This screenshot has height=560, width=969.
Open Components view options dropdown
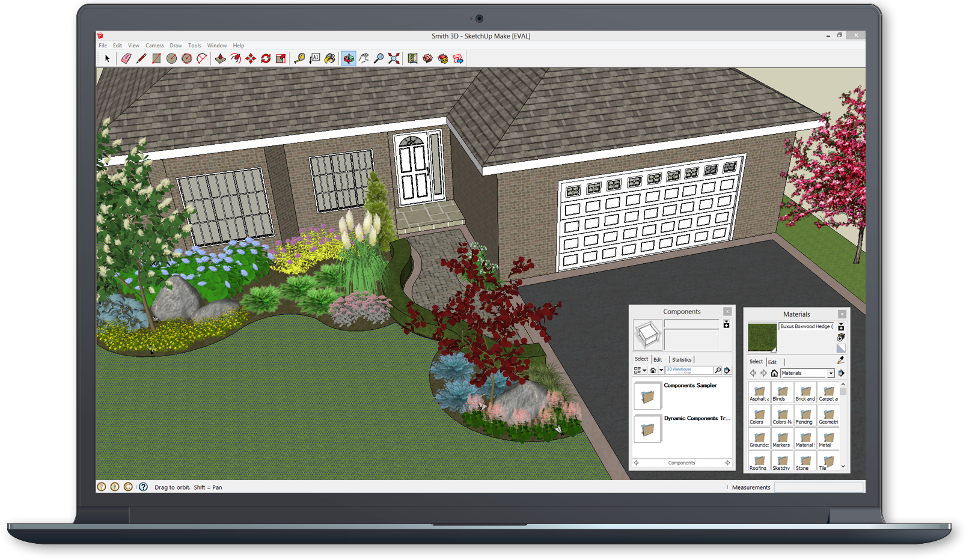640,371
